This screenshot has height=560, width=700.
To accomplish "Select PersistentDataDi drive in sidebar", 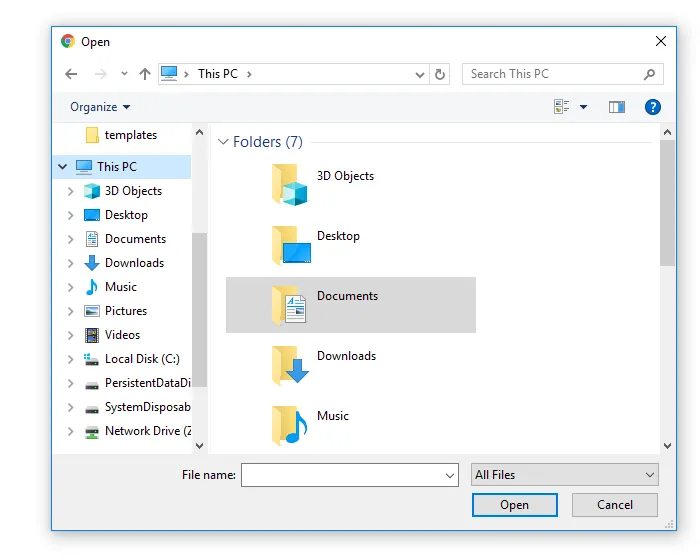I will point(138,383).
